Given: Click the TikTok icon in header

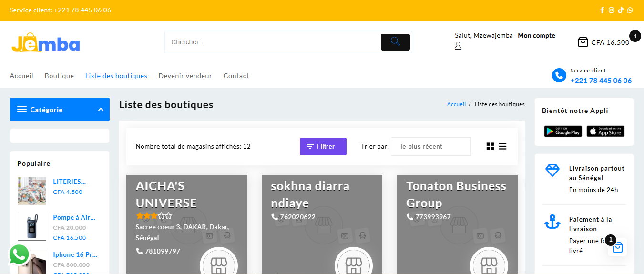Looking at the screenshot, I should 621,10.
